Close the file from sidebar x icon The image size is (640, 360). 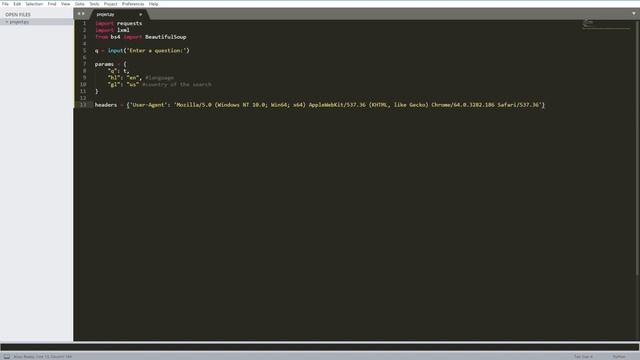point(7,22)
